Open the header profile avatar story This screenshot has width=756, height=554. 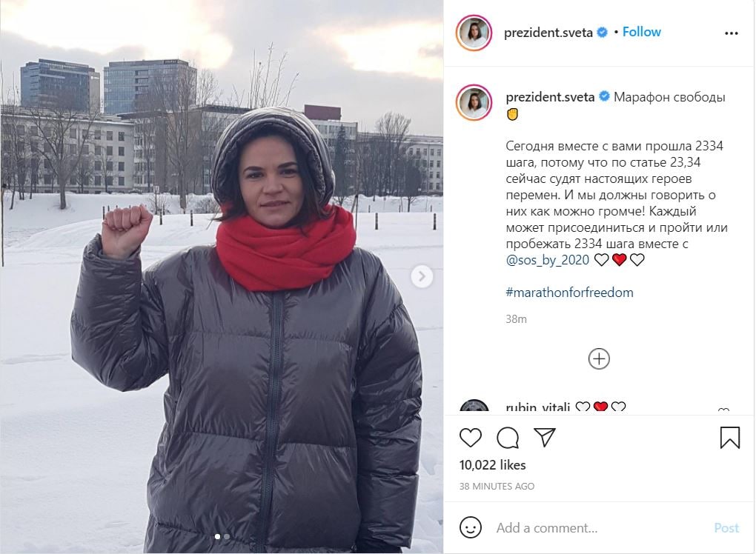tap(474, 33)
